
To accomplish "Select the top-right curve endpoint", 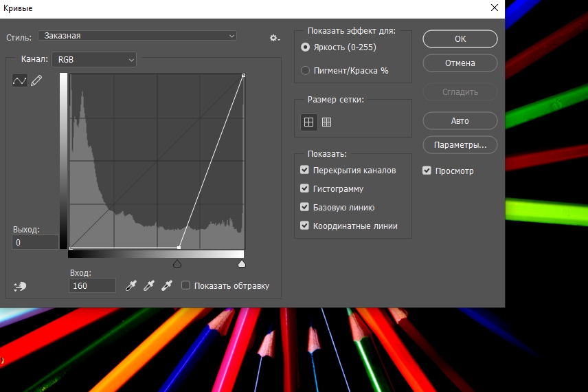I will click(x=243, y=76).
